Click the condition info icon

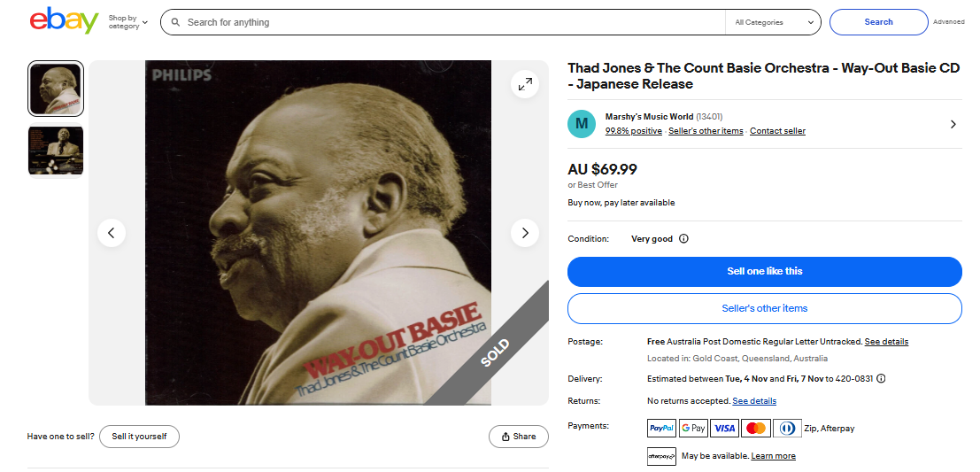(683, 239)
